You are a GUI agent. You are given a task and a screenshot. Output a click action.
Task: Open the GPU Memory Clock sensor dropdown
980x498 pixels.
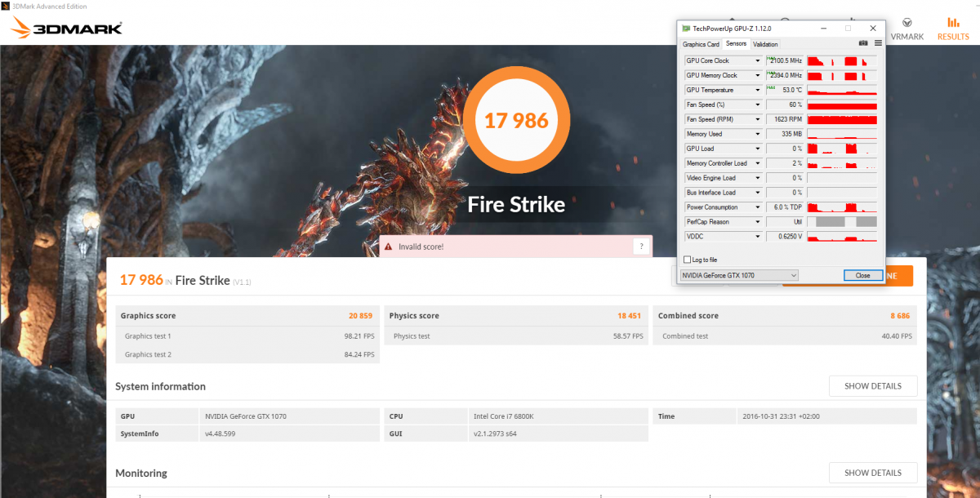pos(758,75)
